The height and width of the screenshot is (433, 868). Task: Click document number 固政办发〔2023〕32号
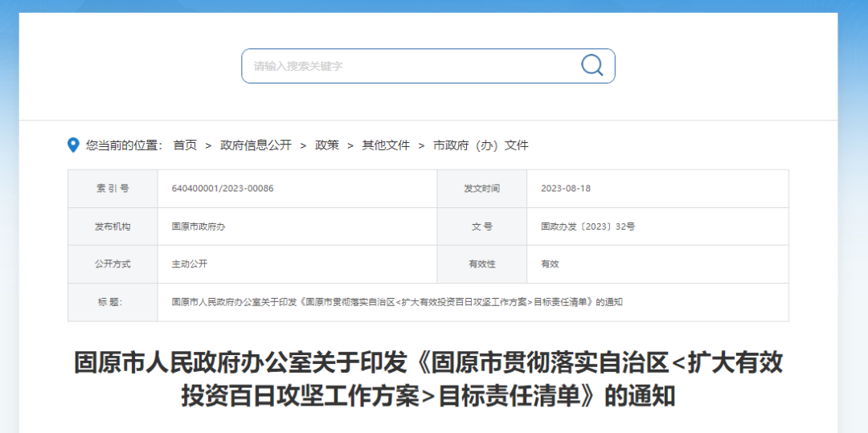588,227
